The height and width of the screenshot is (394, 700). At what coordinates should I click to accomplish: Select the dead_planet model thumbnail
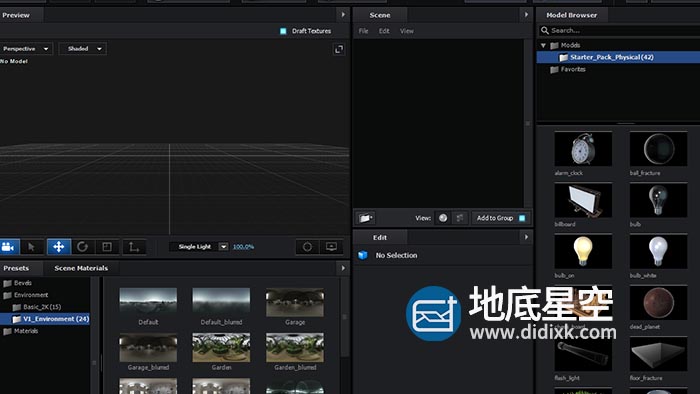click(x=658, y=303)
